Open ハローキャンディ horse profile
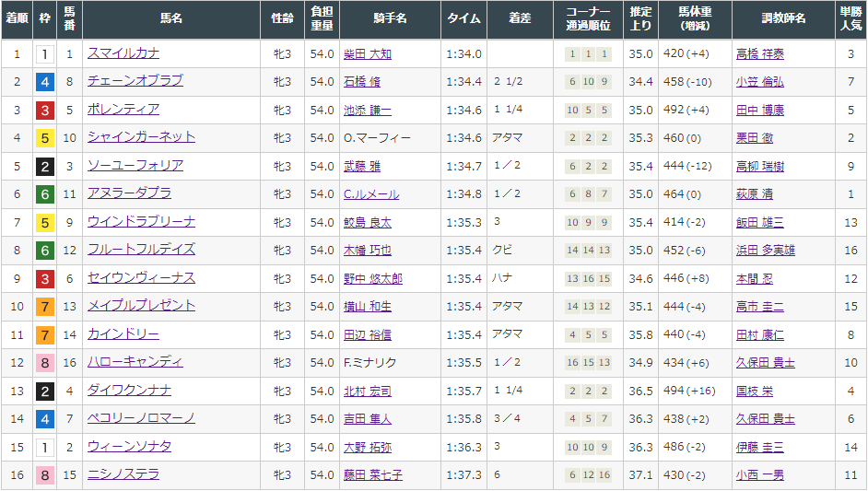Screen dimensions: 868x491 (x=135, y=361)
